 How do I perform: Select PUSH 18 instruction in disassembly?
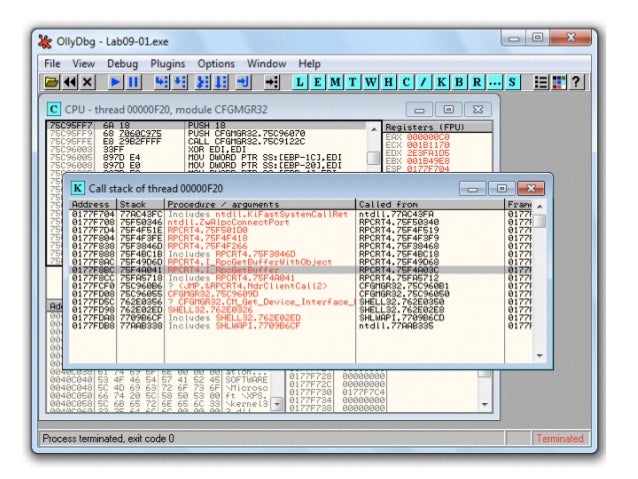coord(207,125)
